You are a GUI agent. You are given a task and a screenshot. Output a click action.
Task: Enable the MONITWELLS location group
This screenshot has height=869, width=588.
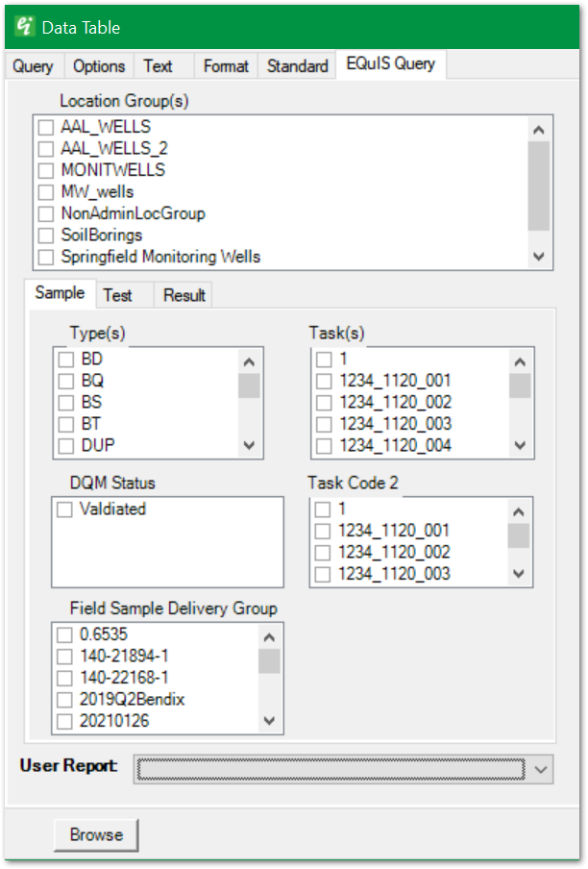[44, 170]
